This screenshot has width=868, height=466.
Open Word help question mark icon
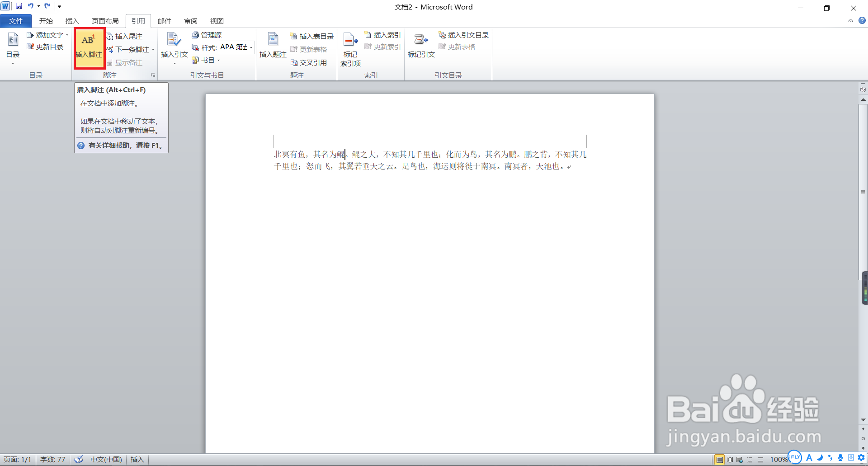click(862, 20)
